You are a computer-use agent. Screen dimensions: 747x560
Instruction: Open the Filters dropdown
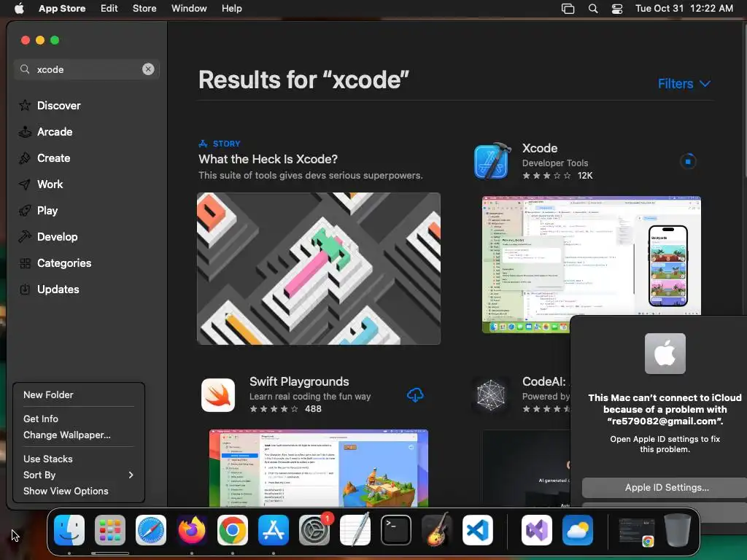coord(684,84)
